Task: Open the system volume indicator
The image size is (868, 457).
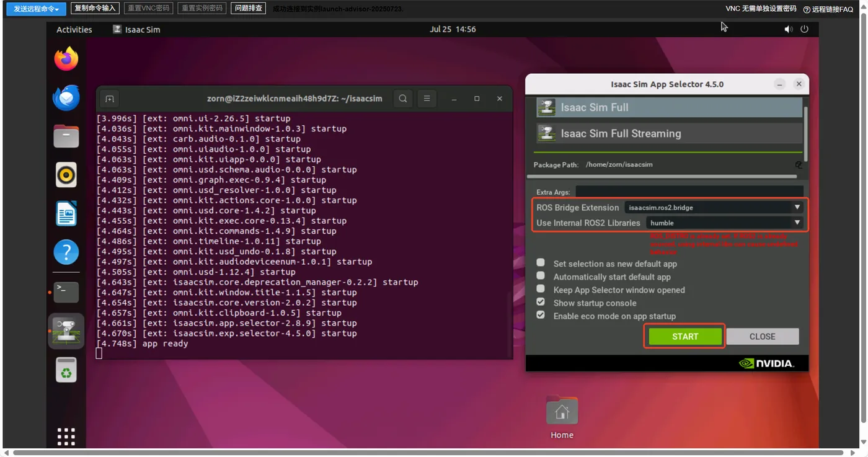Action: point(788,29)
